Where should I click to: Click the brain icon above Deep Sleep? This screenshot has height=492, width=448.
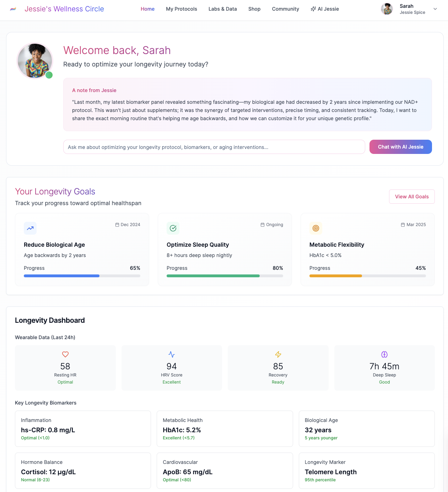pyautogui.click(x=384, y=354)
